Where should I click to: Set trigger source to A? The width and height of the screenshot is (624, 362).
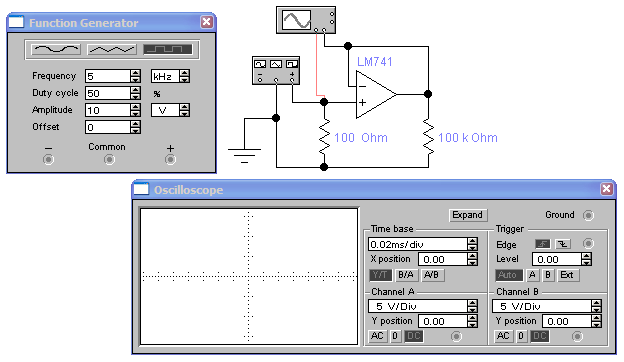click(532, 275)
